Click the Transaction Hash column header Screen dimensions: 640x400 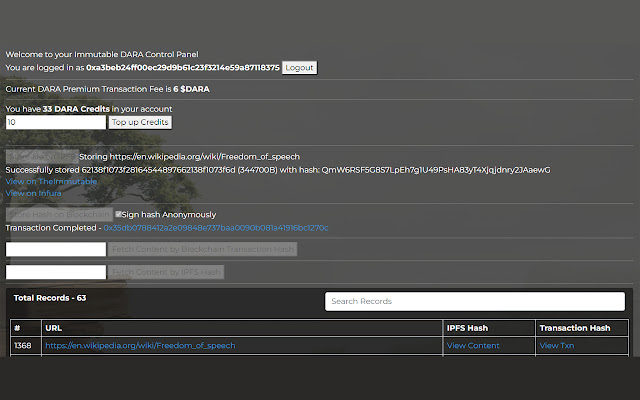coord(582,328)
